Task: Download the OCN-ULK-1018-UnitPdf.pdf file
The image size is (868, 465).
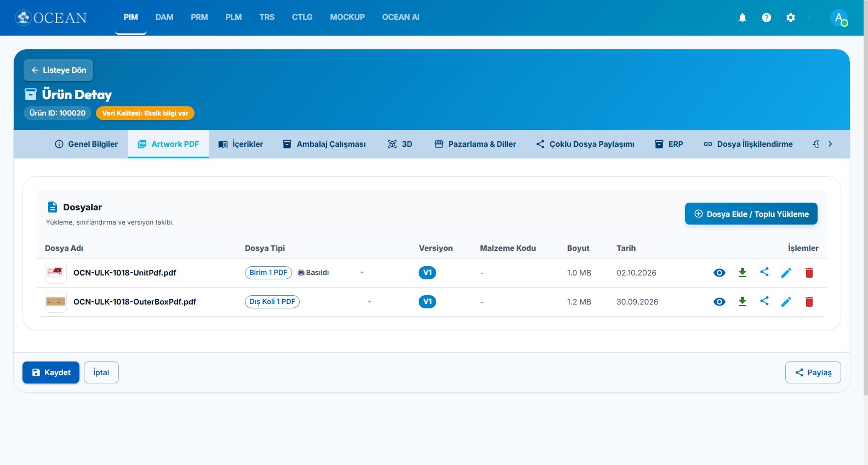Action: [x=743, y=273]
